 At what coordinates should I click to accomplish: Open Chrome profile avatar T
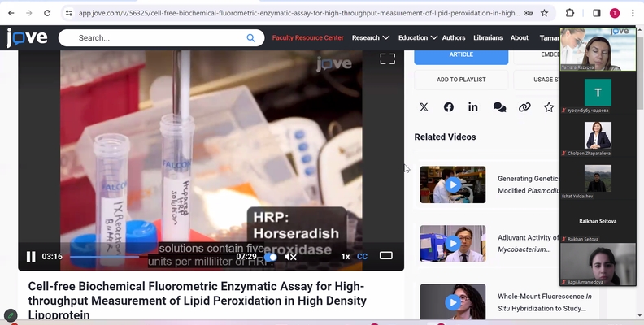(615, 13)
